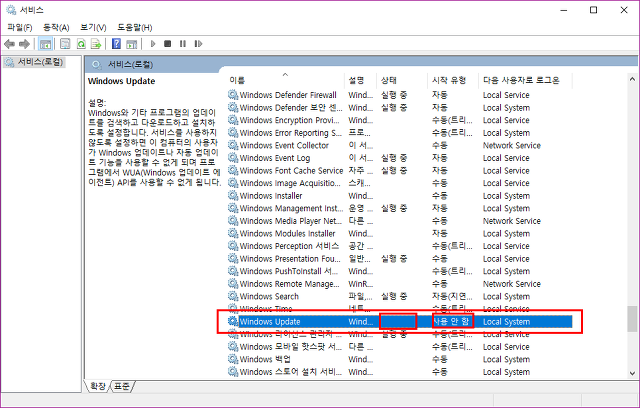Click the gear icon beside Windows Modules Installer
The width and height of the screenshot is (640, 408).
[x=233, y=233]
